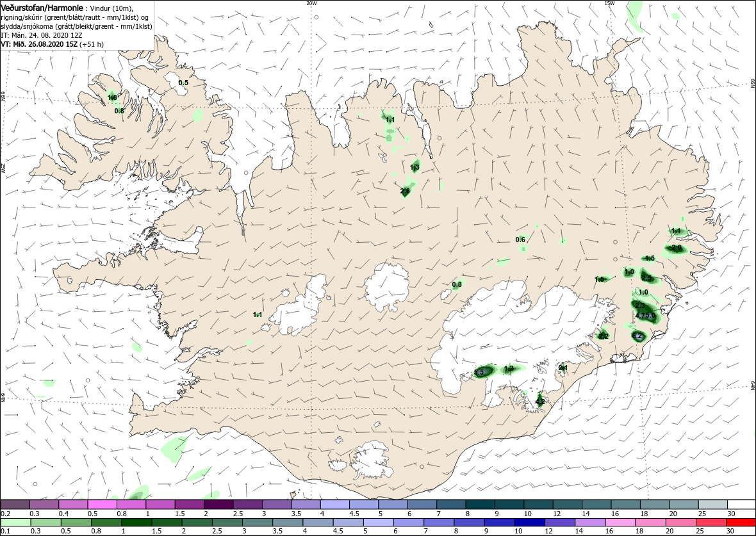Click the 2.2 precipitation value beside the glacier
This screenshot has height=536, width=756.
point(604,336)
